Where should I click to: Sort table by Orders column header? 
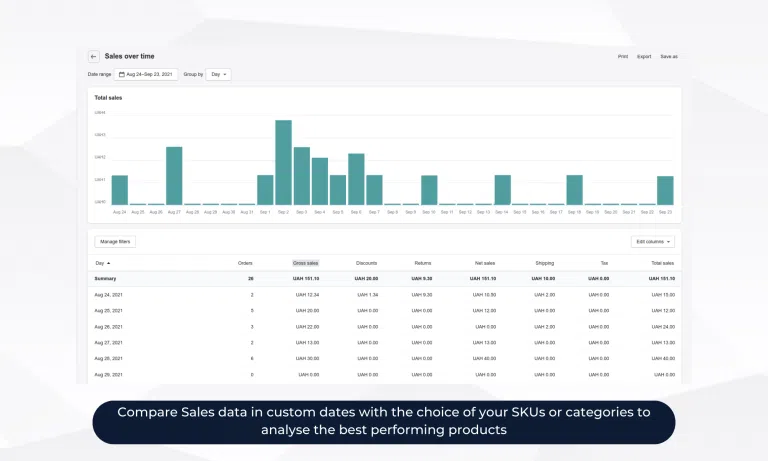pos(245,263)
